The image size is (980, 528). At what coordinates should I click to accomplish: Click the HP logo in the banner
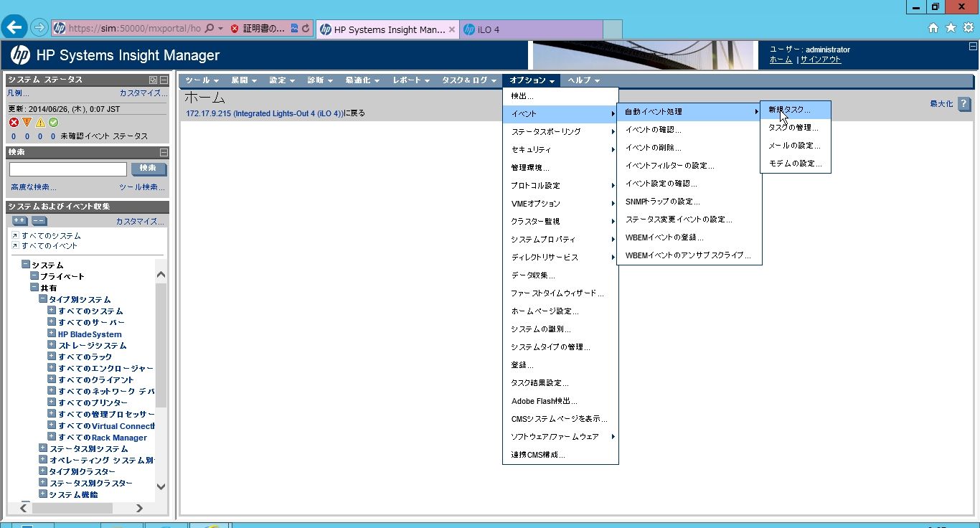pyautogui.click(x=20, y=55)
